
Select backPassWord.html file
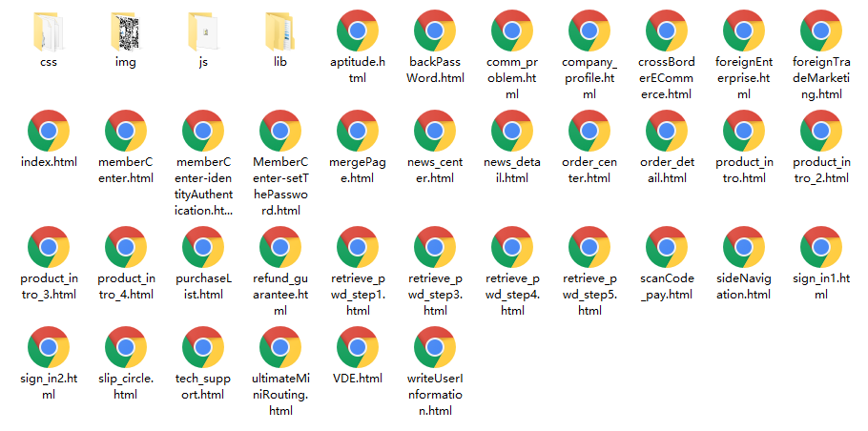click(x=435, y=31)
